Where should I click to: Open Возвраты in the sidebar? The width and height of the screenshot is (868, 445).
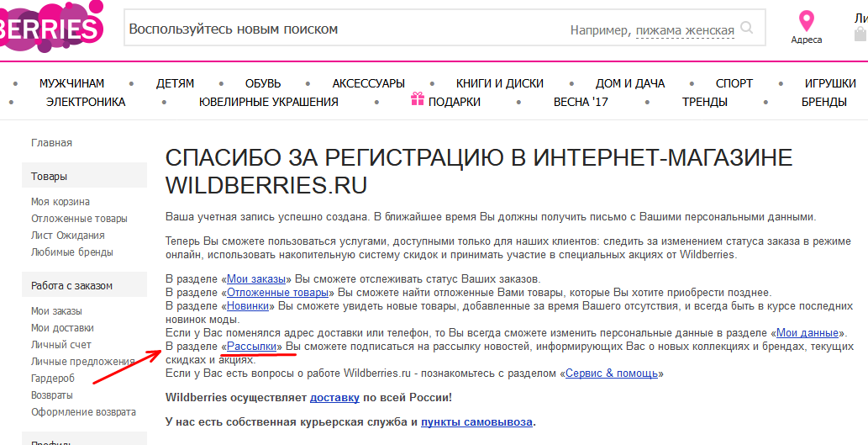[52, 395]
